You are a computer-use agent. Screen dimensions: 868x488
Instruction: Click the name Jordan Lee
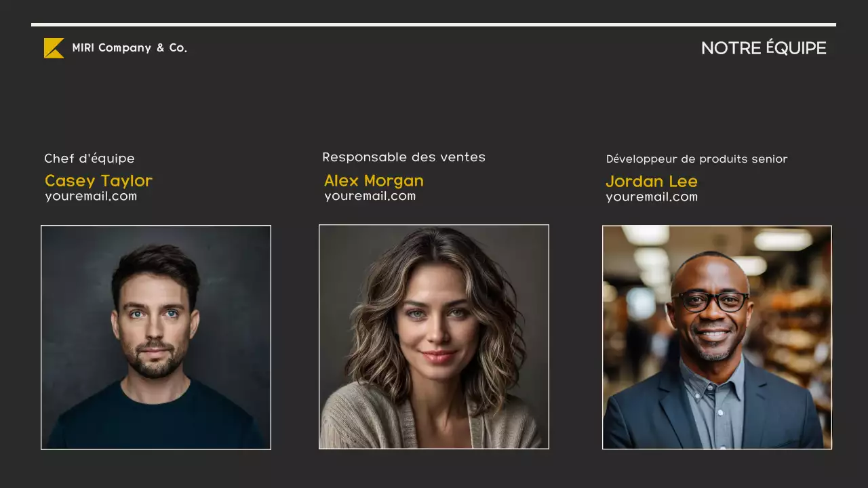click(652, 182)
